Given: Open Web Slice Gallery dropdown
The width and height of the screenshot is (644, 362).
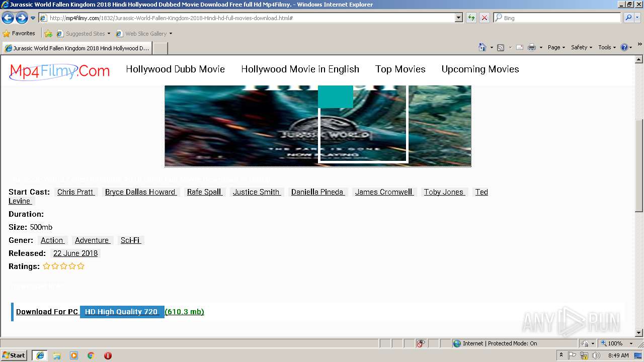Looking at the screenshot, I should point(144,34).
